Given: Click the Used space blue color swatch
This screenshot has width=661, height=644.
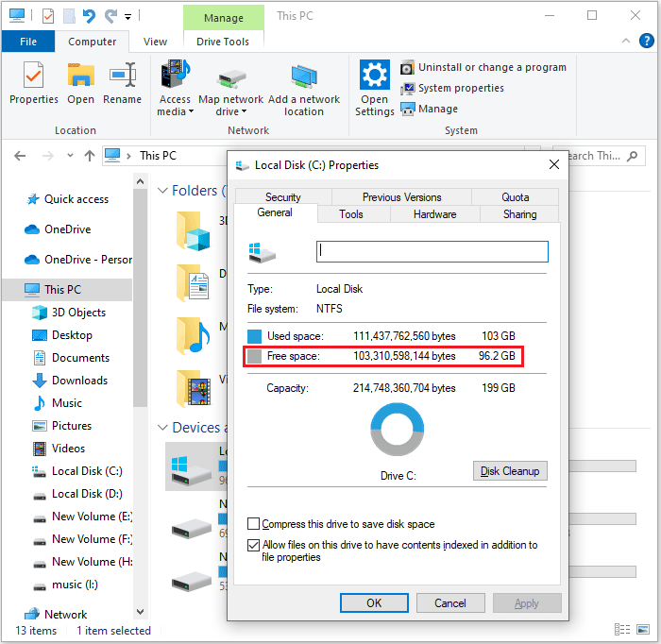Looking at the screenshot, I should click(x=254, y=336).
